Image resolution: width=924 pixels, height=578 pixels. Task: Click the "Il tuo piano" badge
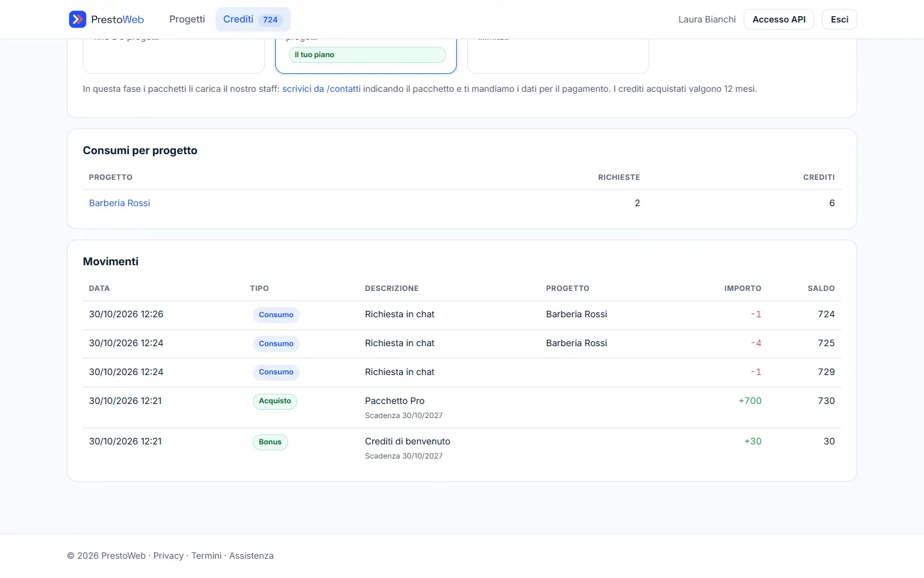coord(367,55)
